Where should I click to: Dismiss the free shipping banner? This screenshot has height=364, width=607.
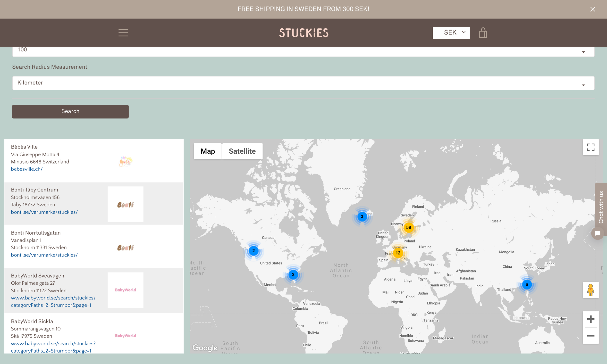point(592,9)
